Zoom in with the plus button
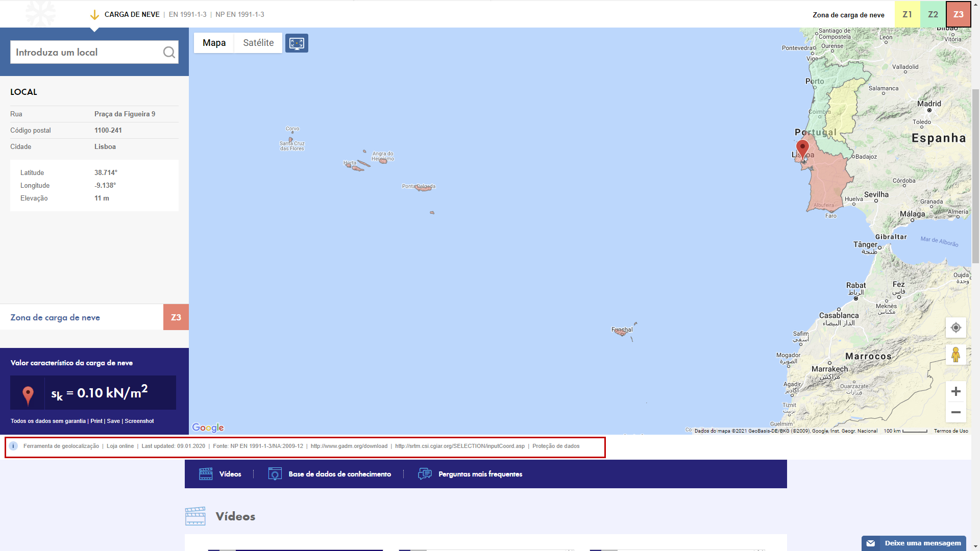Image resolution: width=980 pixels, height=551 pixels. click(955, 391)
